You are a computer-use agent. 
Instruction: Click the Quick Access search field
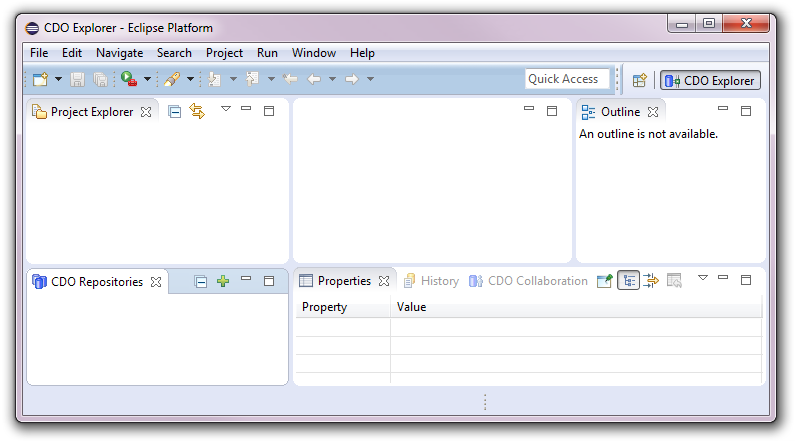coord(566,79)
